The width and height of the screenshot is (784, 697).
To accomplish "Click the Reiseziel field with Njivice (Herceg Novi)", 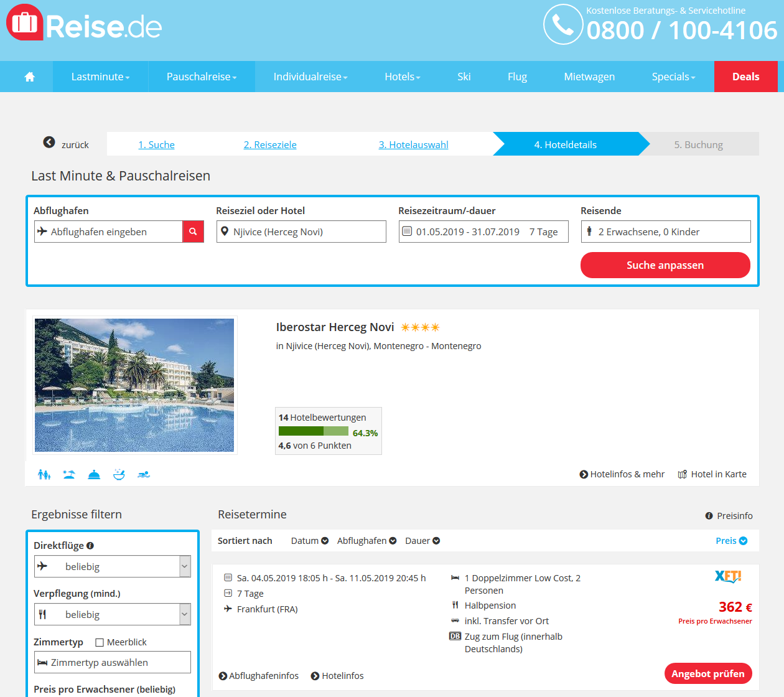I will coord(301,232).
